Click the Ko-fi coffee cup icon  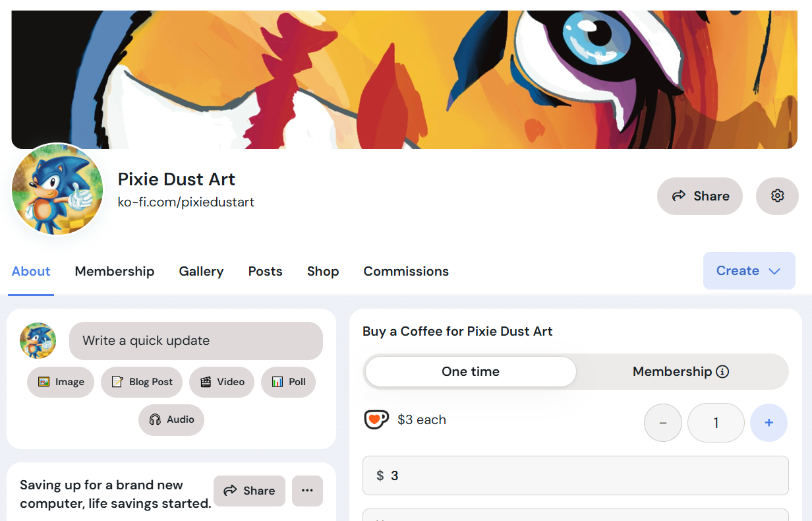pyautogui.click(x=376, y=419)
